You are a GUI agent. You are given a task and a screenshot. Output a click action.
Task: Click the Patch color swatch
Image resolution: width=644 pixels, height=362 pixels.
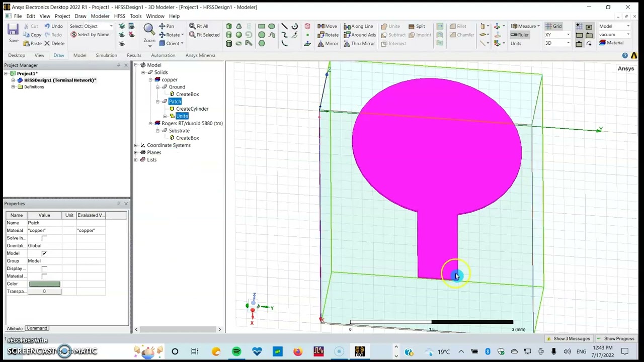pyautogui.click(x=45, y=284)
